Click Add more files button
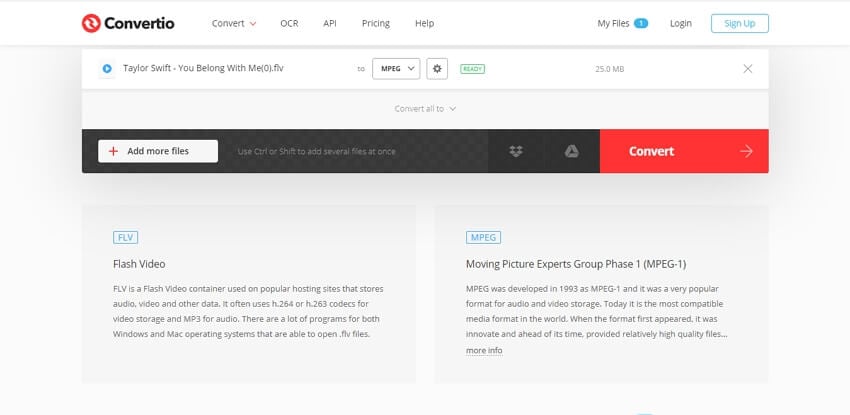 158,151
